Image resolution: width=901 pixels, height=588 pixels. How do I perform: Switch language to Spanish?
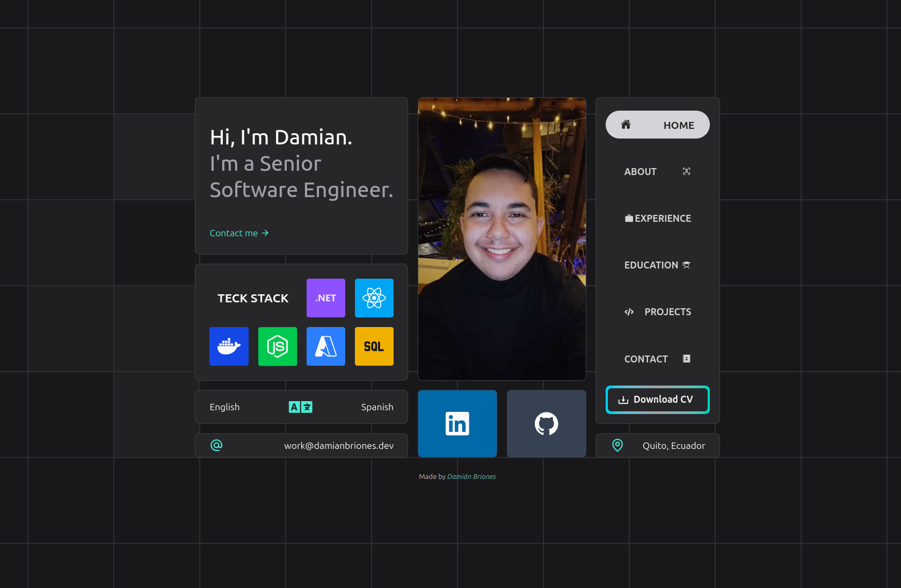(377, 407)
